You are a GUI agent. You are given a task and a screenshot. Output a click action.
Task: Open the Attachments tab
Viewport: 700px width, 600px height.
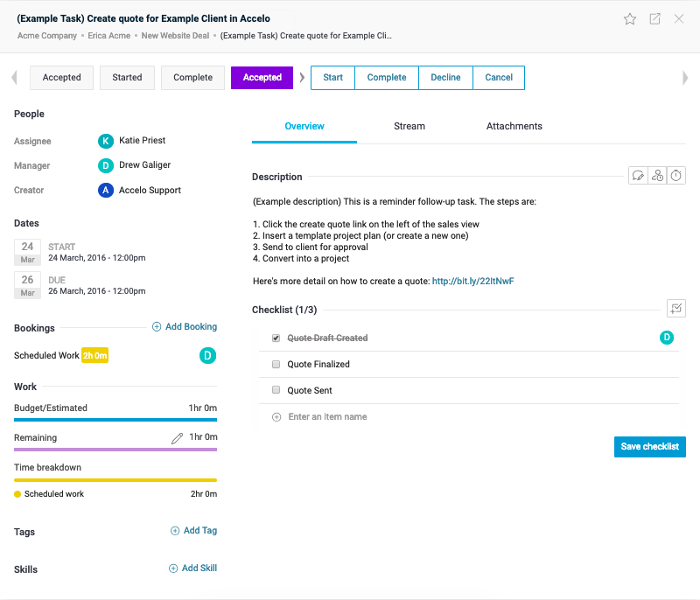tap(514, 126)
